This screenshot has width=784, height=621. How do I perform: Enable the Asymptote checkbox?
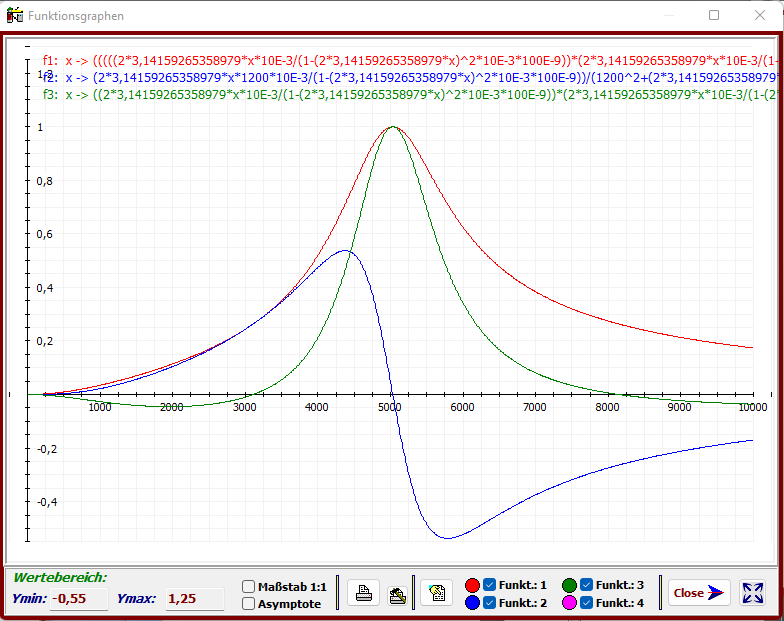(x=249, y=604)
